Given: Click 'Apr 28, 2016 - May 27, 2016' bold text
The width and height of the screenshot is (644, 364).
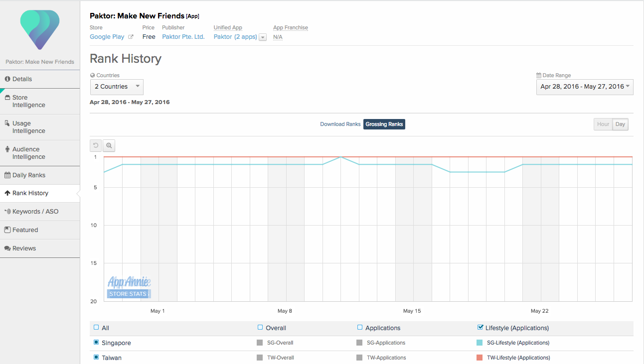Looking at the screenshot, I should (130, 103).
